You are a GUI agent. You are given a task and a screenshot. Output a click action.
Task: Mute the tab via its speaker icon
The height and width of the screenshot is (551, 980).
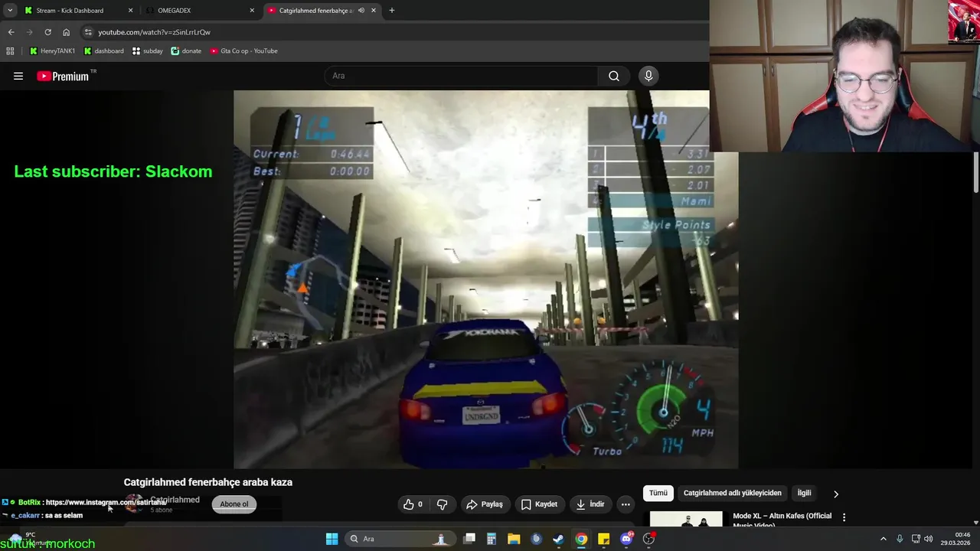click(361, 11)
